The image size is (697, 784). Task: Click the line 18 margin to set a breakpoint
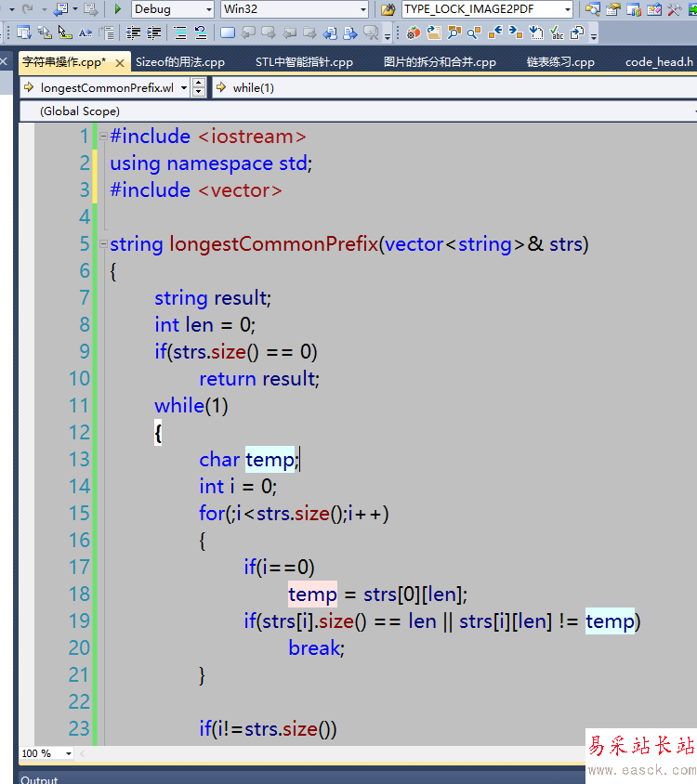point(27,594)
